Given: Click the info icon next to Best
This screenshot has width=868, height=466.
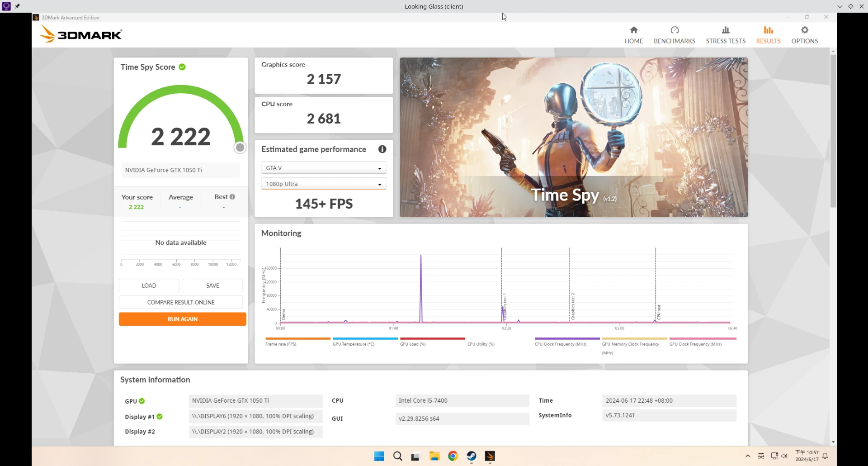Looking at the screenshot, I should (232, 197).
